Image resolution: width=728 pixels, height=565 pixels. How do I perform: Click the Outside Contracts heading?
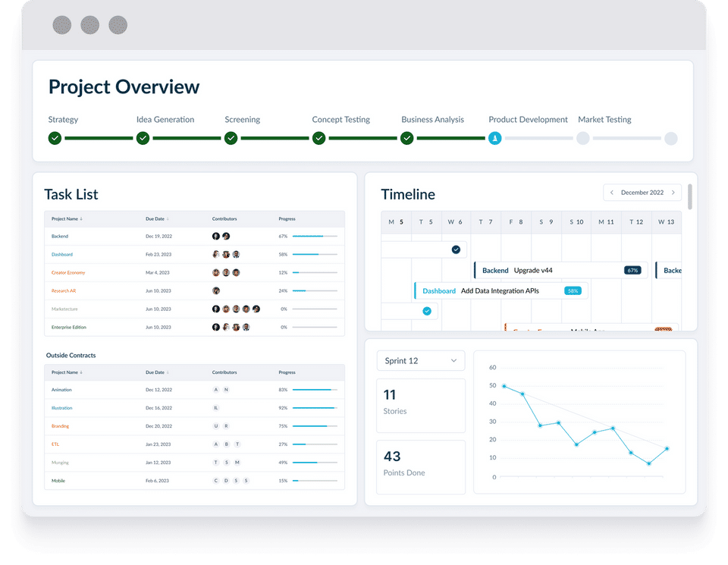point(71,356)
